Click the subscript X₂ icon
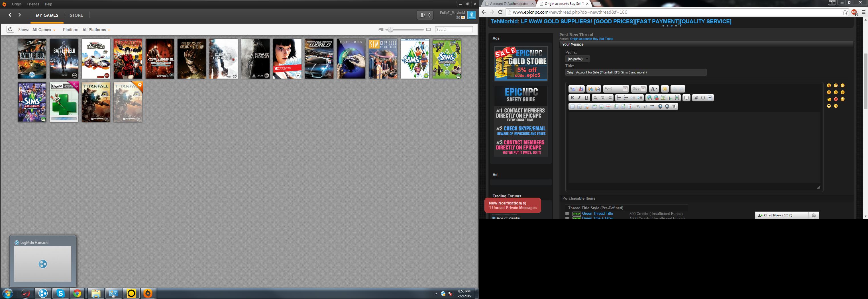The image size is (868, 299). coord(638,107)
